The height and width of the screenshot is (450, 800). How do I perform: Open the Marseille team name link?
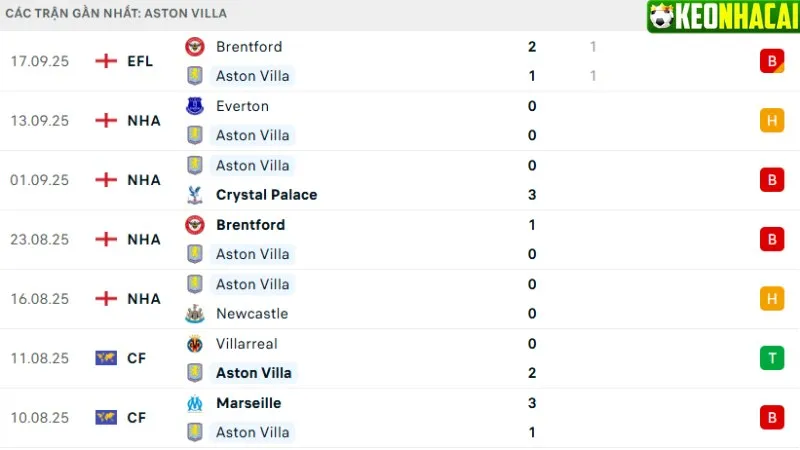[248, 403]
